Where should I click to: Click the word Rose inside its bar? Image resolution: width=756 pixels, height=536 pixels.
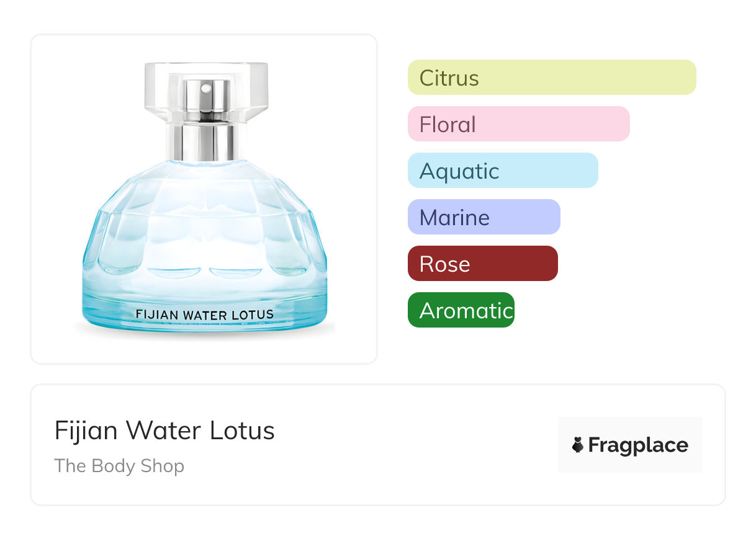444,264
